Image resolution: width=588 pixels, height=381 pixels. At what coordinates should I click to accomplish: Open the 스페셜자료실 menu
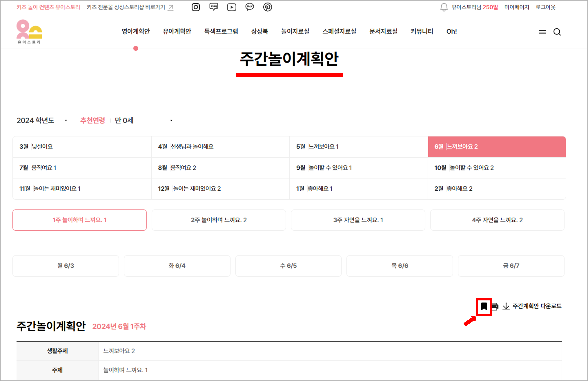point(339,31)
